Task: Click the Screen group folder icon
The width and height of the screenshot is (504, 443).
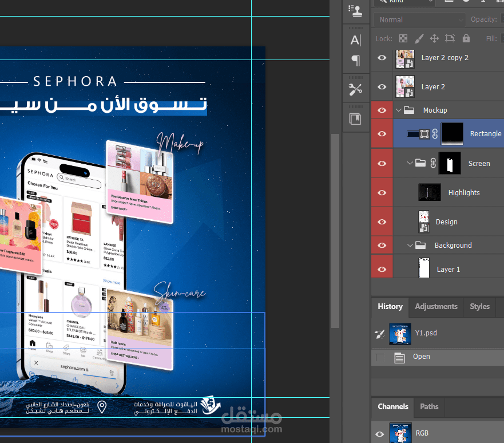Action: point(420,163)
